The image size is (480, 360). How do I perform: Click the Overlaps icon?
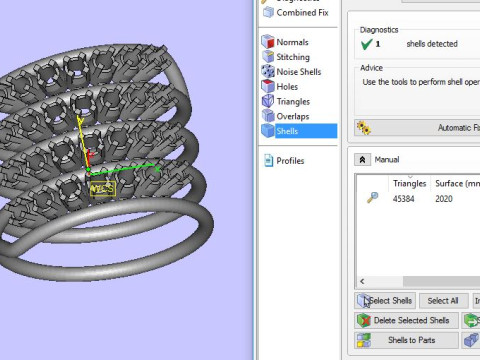(268, 116)
